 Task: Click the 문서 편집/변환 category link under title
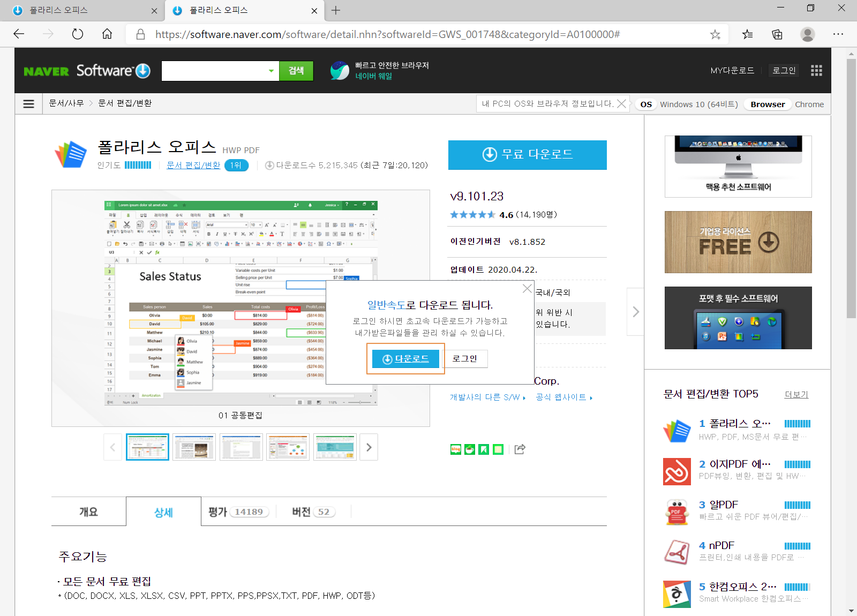[x=193, y=165]
